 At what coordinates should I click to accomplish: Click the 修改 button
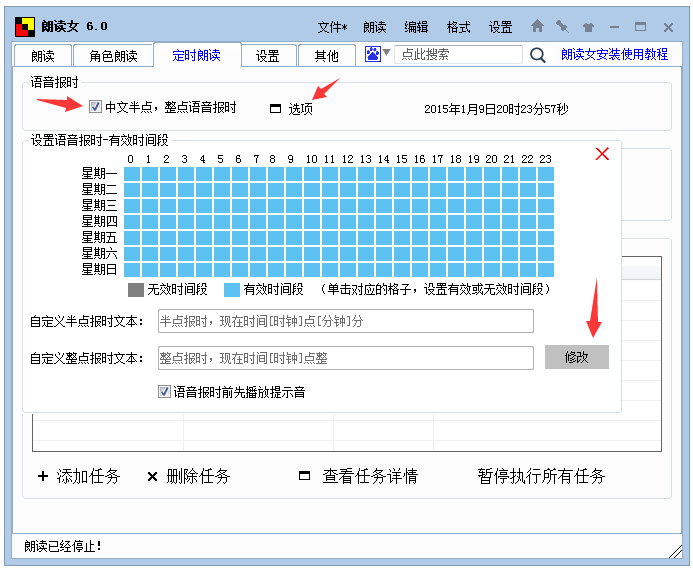[577, 357]
